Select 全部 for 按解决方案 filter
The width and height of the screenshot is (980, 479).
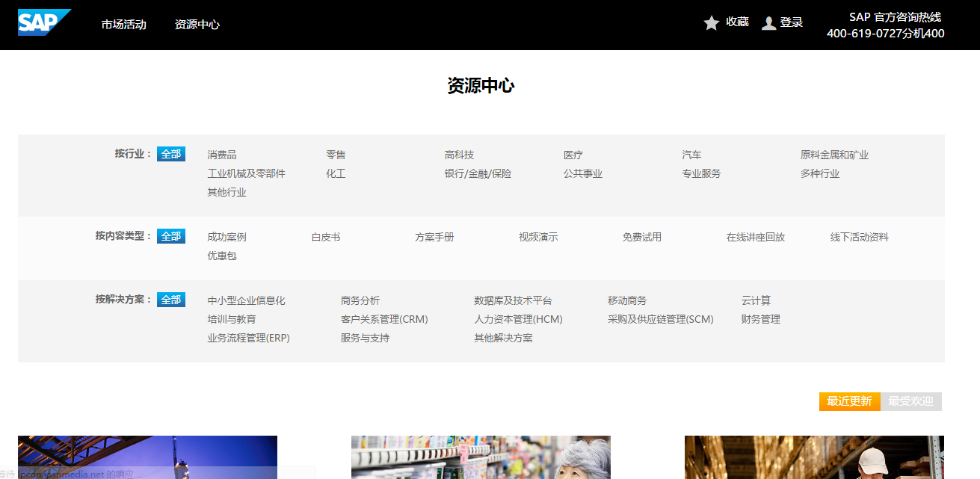click(171, 300)
